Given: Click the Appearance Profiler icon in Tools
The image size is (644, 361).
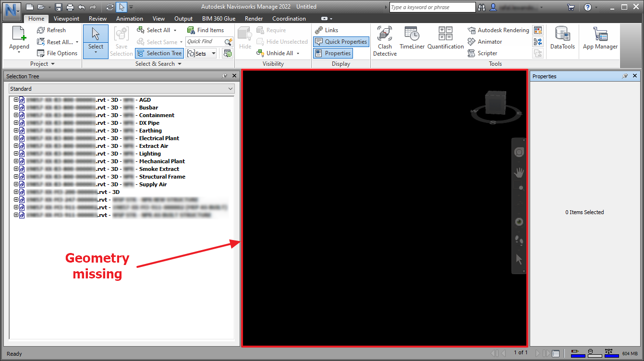Looking at the screenshot, I should [x=538, y=30].
